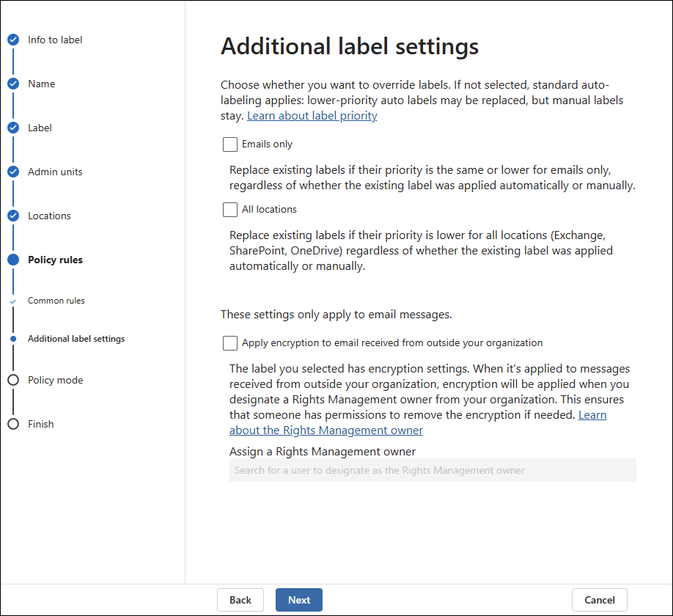This screenshot has height=616, width=673.
Task: Click the 'Assign a Rights Management owner' label
Action: 323,452
